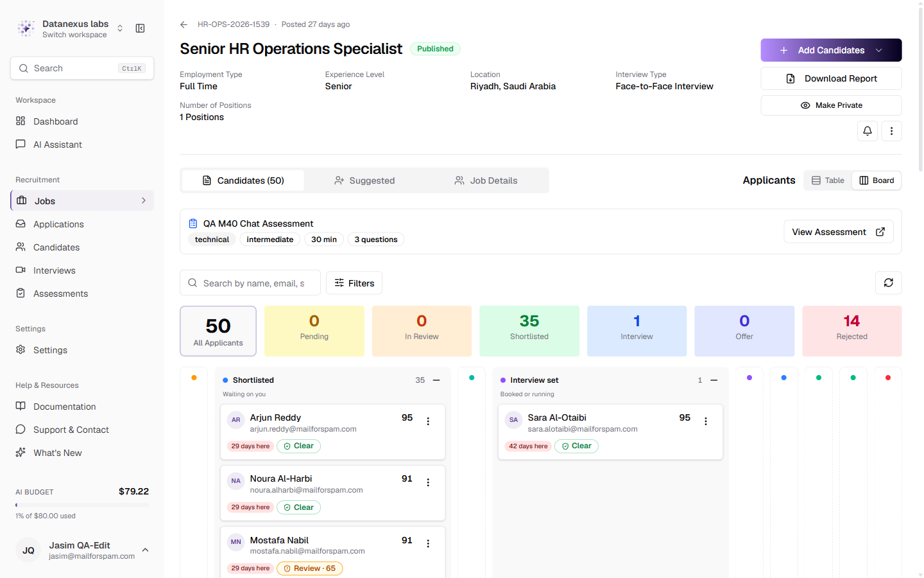Collapse the Shortlisted column

pyautogui.click(x=436, y=380)
